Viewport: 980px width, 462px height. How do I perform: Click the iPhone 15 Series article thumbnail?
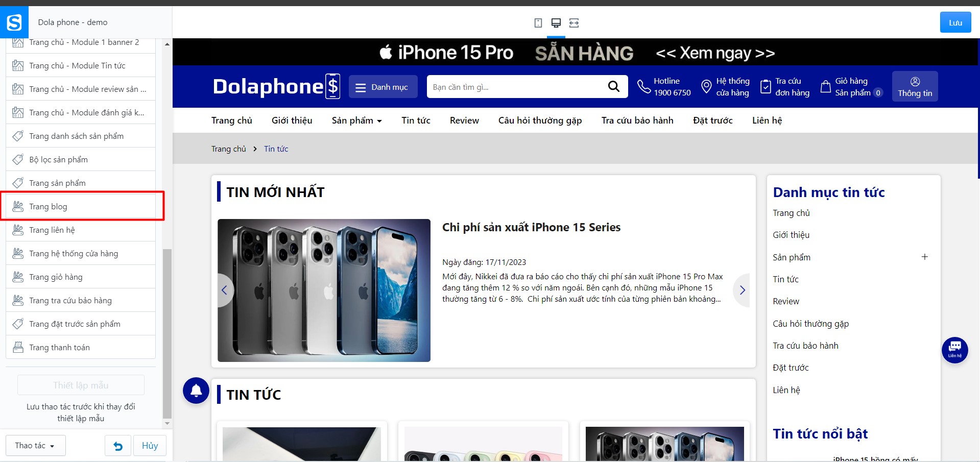pos(324,290)
